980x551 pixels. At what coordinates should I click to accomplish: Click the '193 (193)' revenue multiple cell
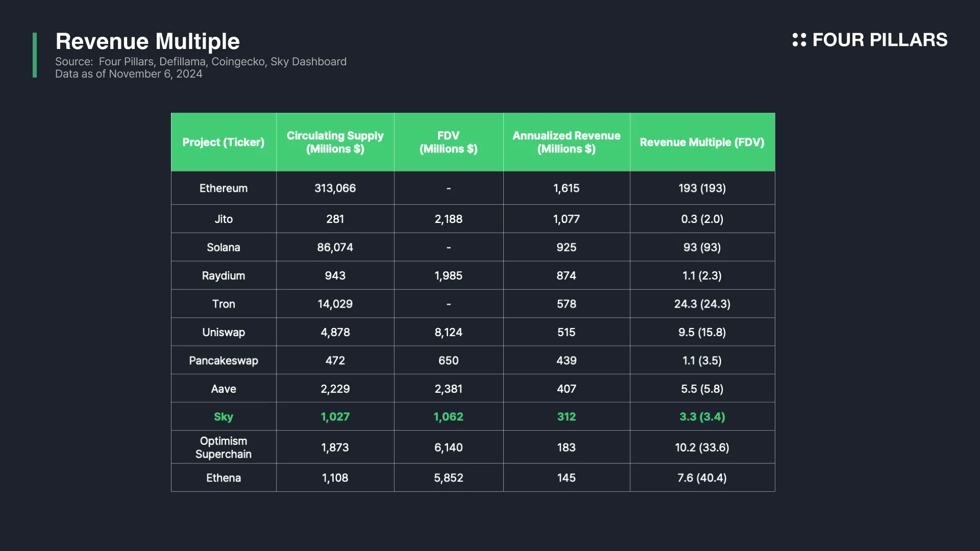click(x=702, y=188)
